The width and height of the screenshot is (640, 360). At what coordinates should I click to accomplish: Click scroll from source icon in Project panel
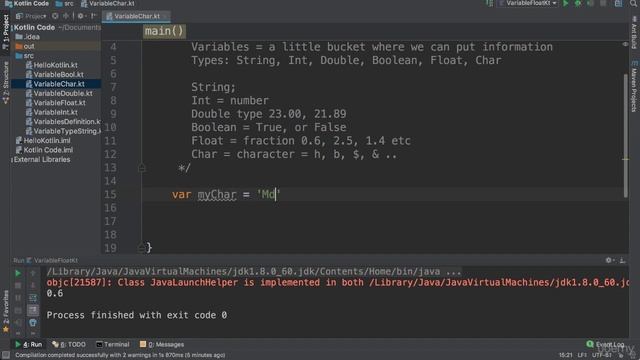point(55,16)
